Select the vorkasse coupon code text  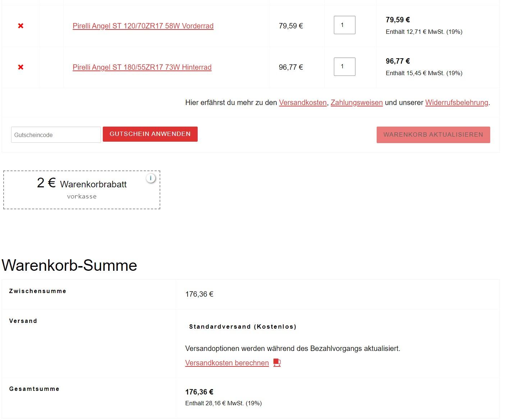point(82,196)
